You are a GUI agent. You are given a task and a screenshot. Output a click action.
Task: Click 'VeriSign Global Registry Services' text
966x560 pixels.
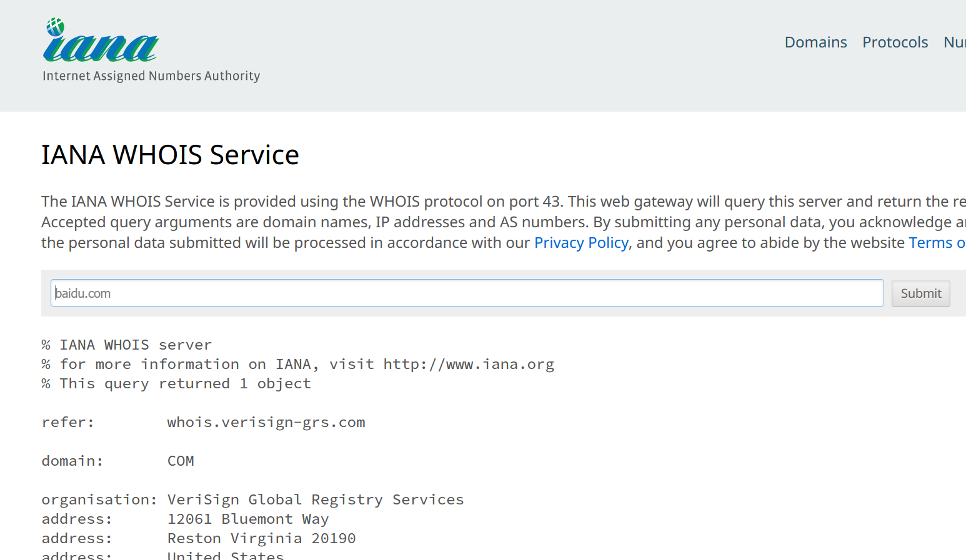(x=316, y=499)
